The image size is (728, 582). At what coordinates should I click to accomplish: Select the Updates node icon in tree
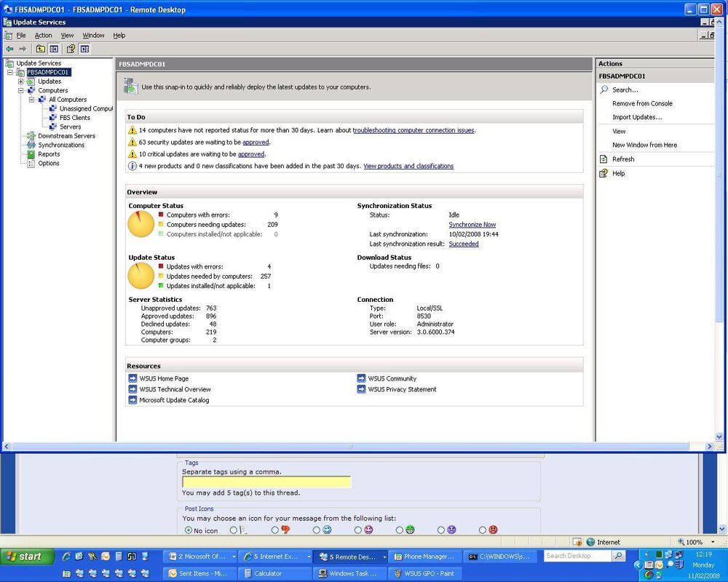(31, 81)
